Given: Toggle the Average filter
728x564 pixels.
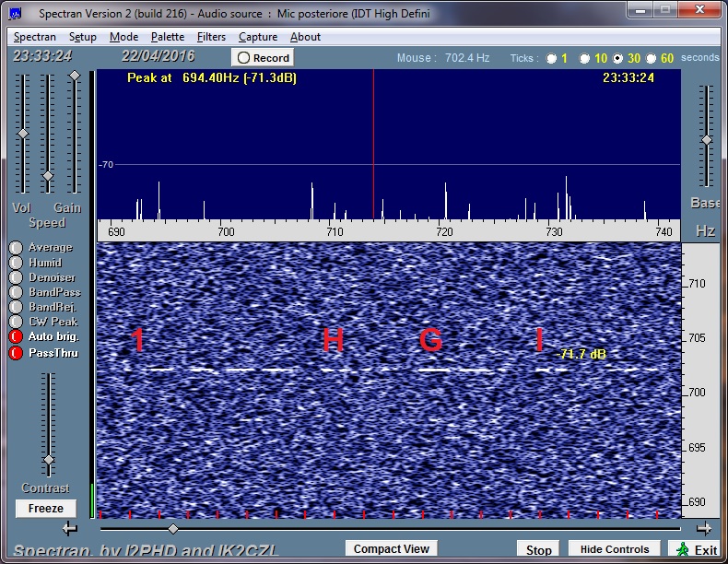Looking at the screenshot, I should tap(16, 247).
